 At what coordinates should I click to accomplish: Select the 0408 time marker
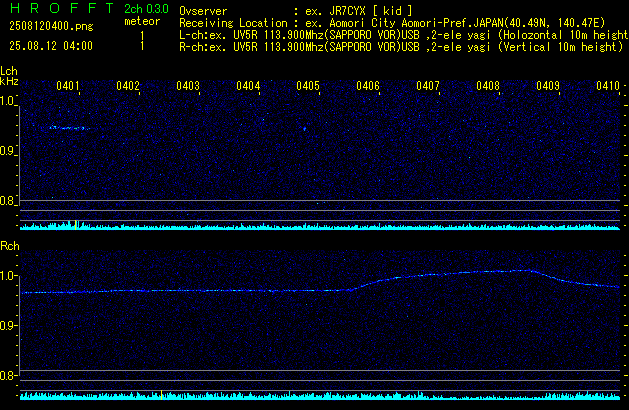488,86
